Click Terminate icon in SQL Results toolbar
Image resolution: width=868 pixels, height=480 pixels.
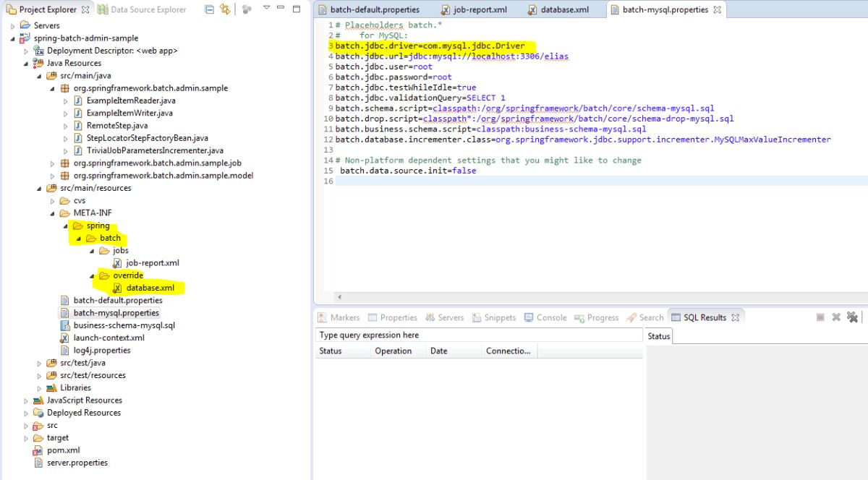coord(820,317)
